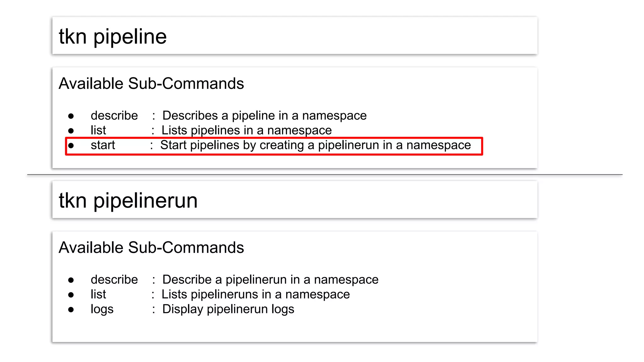The width and height of the screenshot is (644, 362).
Task: Click the 'tkn pipelinerun' title text
Action: point(128,200)
